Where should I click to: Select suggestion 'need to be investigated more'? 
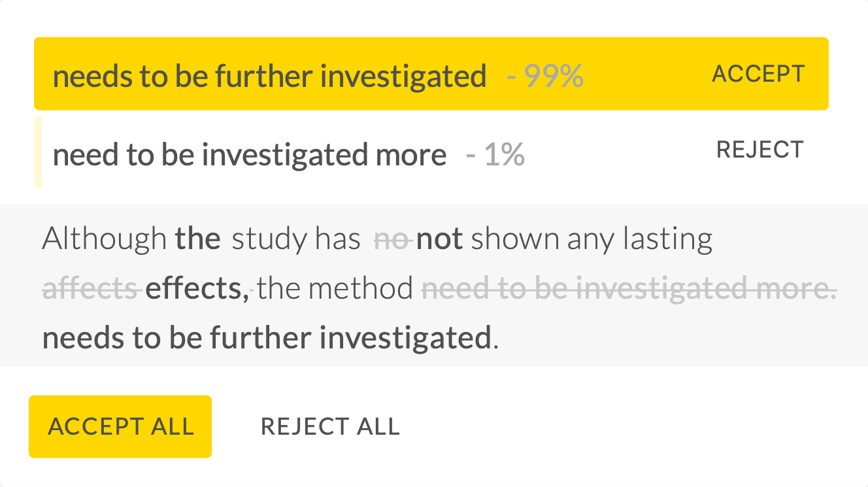[x=249, y=156]
